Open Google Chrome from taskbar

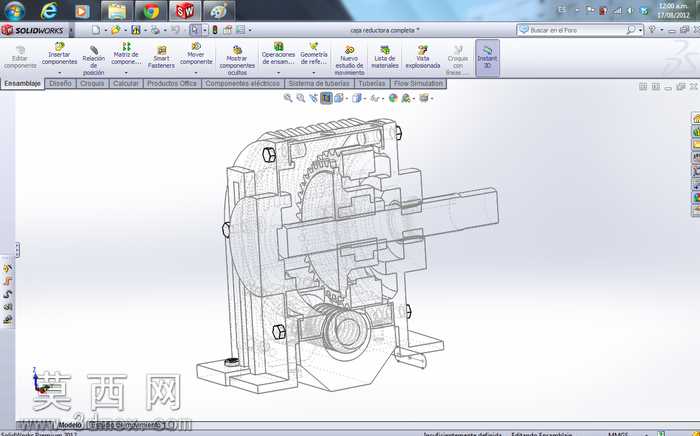[151, 11]
